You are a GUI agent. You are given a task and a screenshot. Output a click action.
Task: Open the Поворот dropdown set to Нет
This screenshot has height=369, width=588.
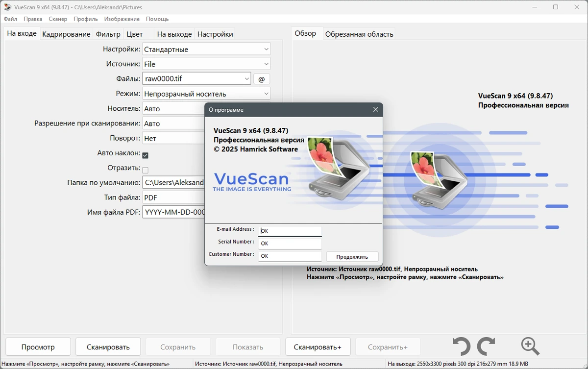173,138
